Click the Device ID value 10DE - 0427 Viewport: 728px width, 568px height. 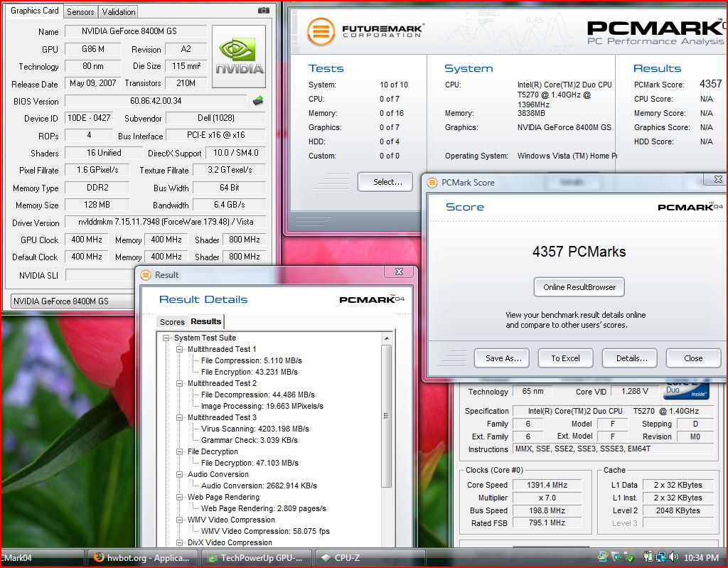coord(89,118)
